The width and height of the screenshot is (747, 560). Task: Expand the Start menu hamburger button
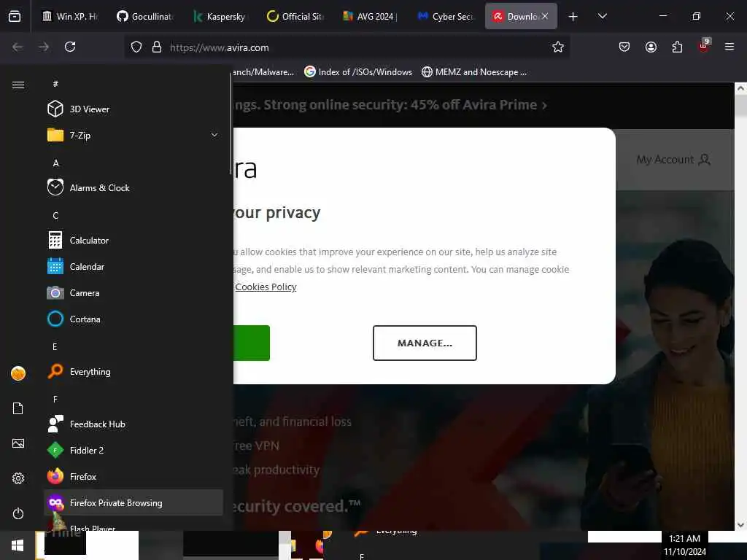[x=18, y=85]
